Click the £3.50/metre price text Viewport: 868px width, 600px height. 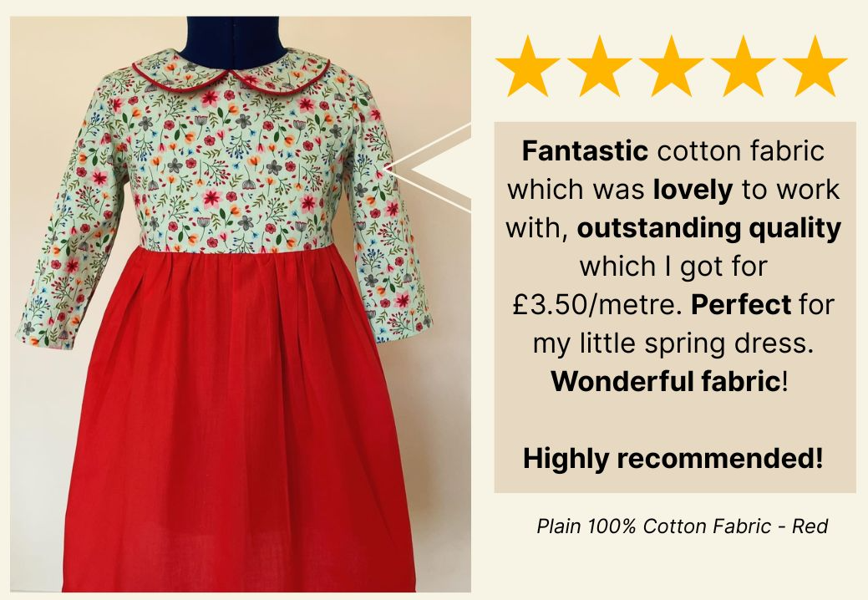[596, 305]
